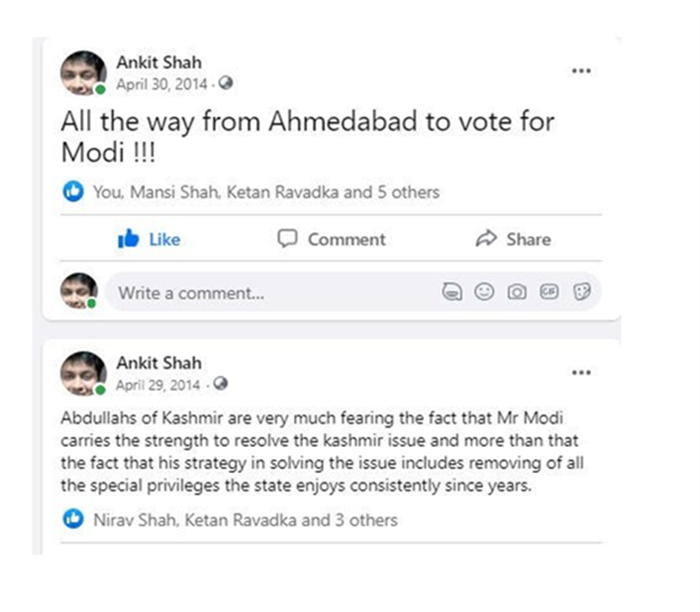
Task: View who liked: Nirav Shah, Ketan Ravadka and 3 others
Action: click(242, 520)
